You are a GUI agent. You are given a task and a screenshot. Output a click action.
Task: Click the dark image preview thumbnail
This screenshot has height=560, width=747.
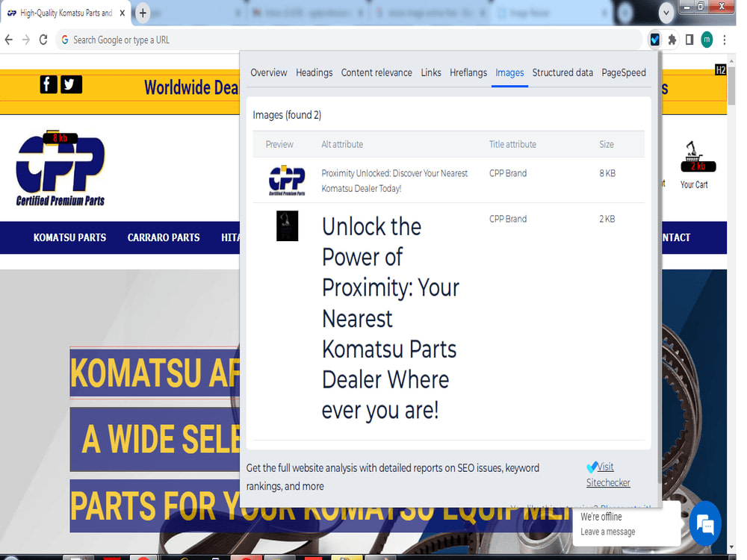288,225
